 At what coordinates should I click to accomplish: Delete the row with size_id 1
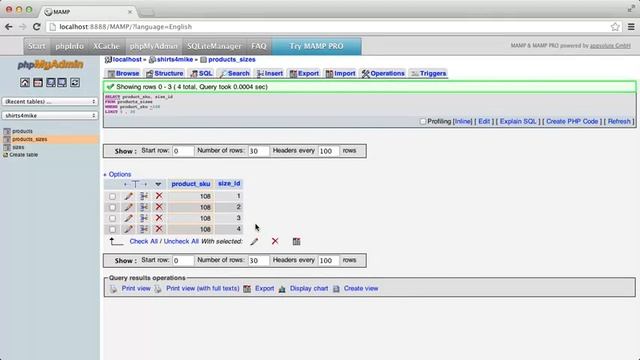click(x=159, y=196)
